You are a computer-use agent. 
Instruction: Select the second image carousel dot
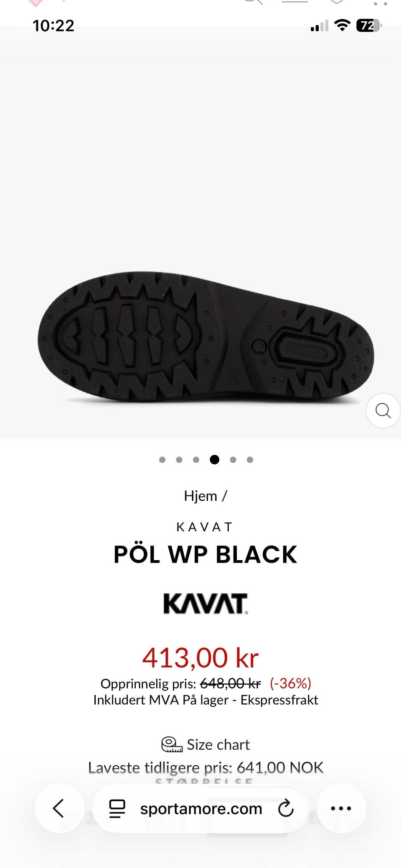179,460
